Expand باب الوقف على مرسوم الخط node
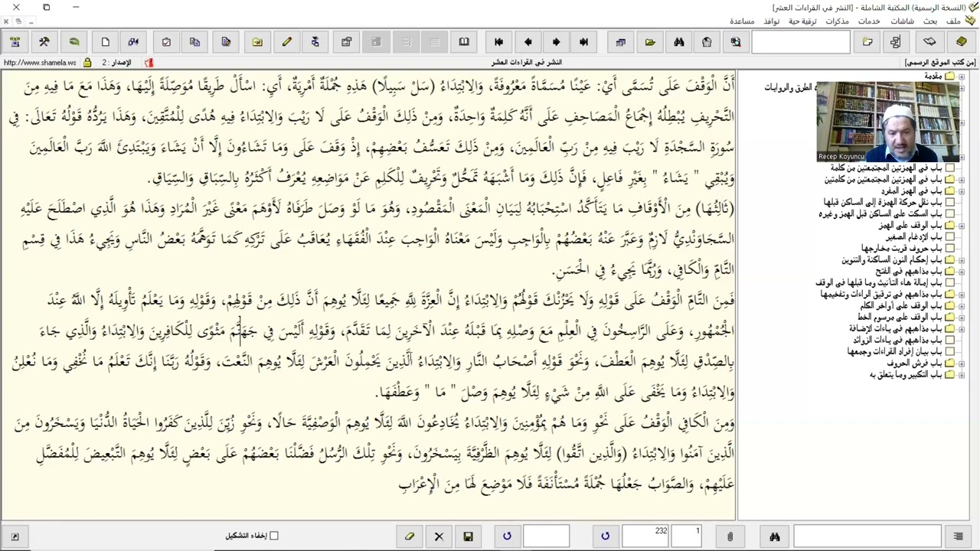 [x=962, y=318]
